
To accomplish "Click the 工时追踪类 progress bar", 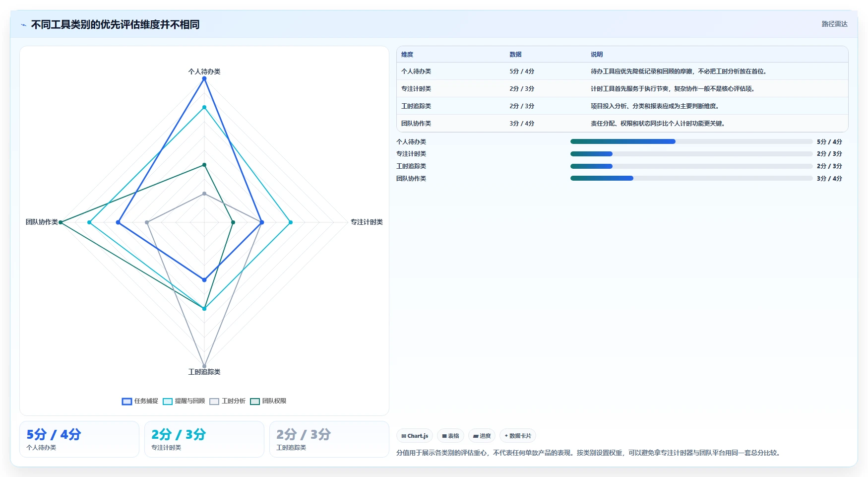I will tap(691, 166).
